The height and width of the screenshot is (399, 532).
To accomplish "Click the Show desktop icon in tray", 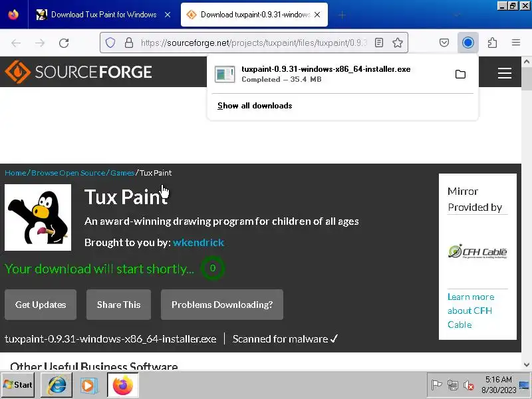I will 525,385.
